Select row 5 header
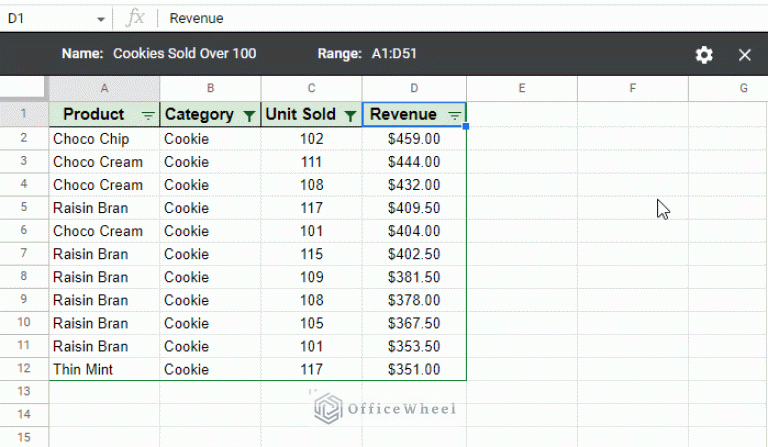The height and width of the screenshot is (447, 768). click(24, 207)
